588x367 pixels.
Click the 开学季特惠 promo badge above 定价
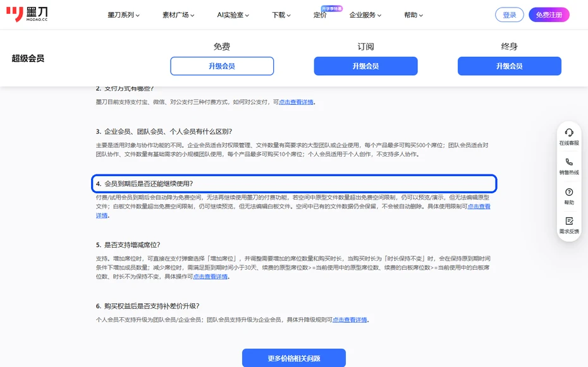332,8
